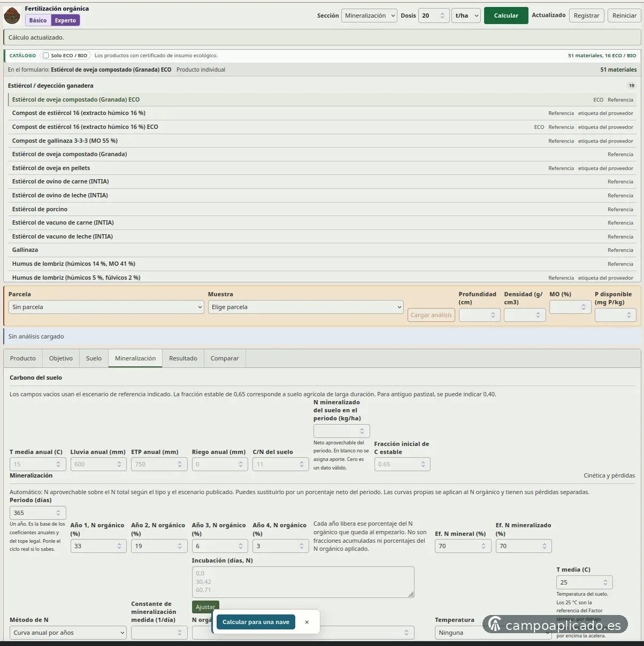Screen dimensions: 644x646
Task: Select 'Gallinaza' catalog row
Action: (x=323, y=250)
